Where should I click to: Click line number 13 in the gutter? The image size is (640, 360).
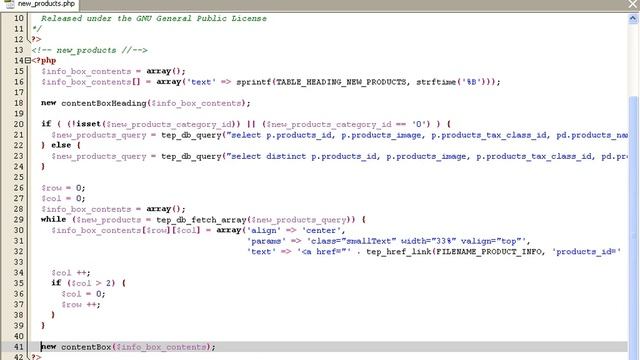point(19,50)
